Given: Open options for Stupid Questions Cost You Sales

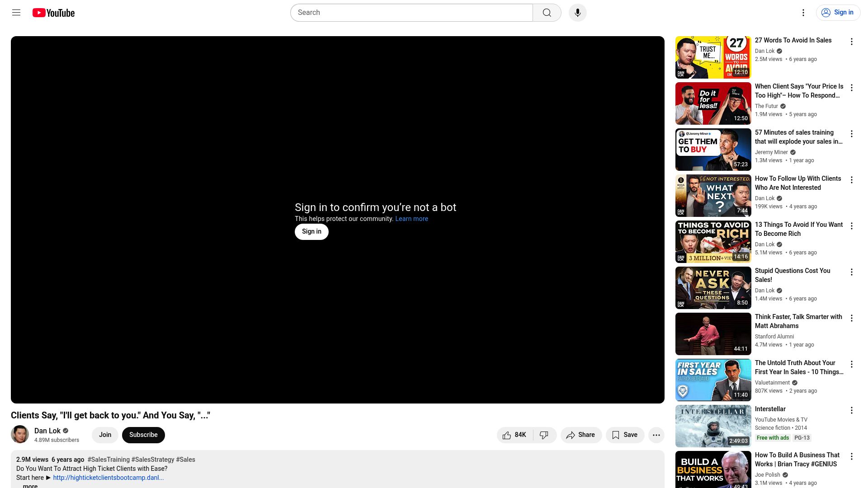Looking at the screenshot, I should (851, 272).
